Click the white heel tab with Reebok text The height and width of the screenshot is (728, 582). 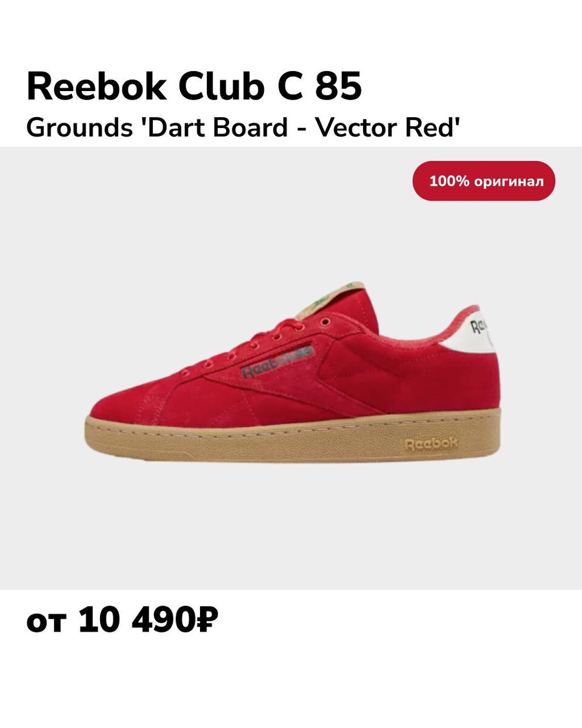click(478, 331)
